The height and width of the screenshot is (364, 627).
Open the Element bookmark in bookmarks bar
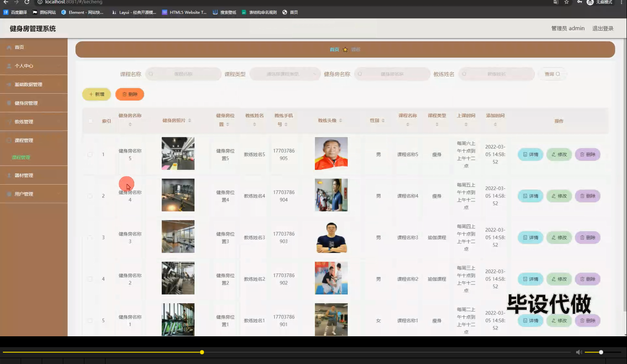[x=82, y=12]
